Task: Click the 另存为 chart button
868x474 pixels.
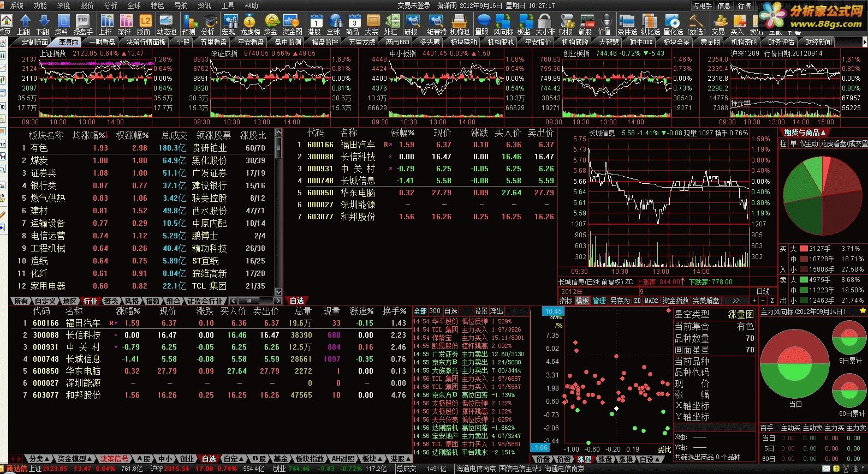Action: click(620, 301)
